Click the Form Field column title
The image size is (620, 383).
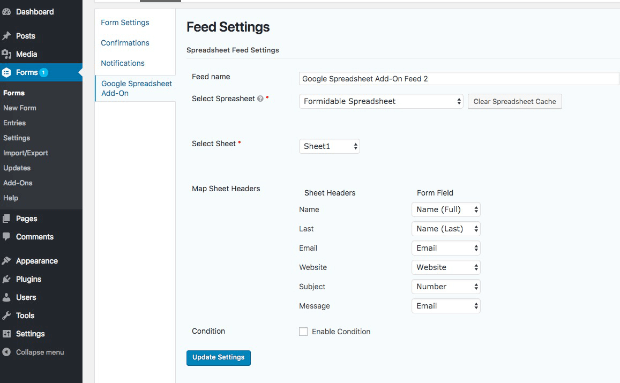click(435, 193)
